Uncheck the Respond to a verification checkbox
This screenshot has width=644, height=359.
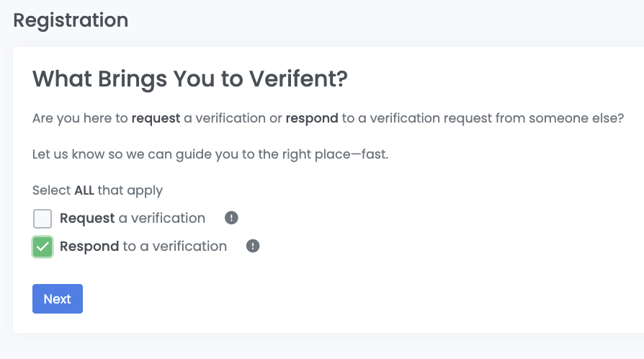43,247
